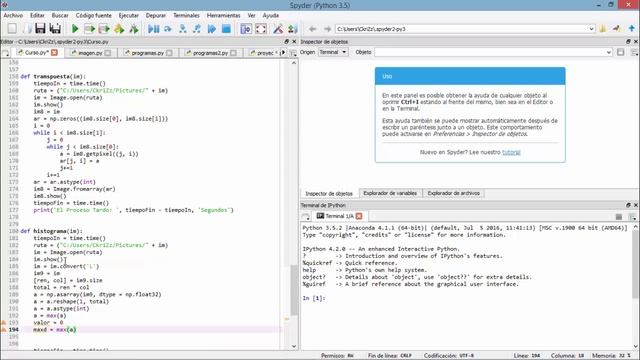640x360 pixels.
Task: Open the Archivo menu
Action: 13,15
